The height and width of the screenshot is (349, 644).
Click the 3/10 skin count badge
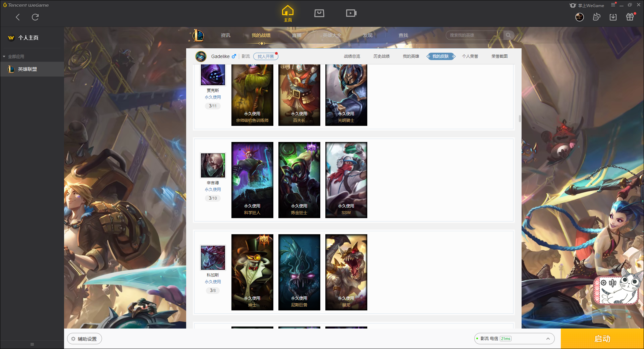[x=213, y=198]
